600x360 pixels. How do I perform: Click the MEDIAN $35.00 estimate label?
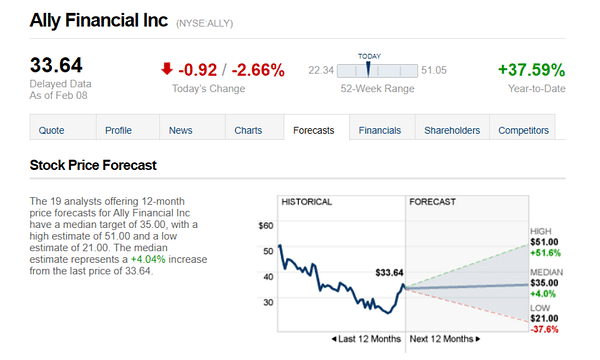[x=546, y=283]
